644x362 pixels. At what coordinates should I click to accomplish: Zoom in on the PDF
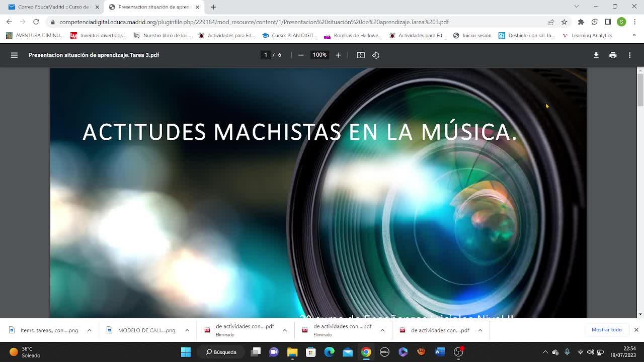coord(338,55)
